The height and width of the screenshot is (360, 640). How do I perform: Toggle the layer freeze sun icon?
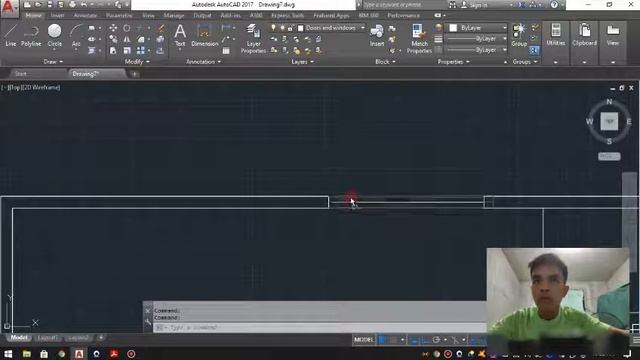click(282, 28)
